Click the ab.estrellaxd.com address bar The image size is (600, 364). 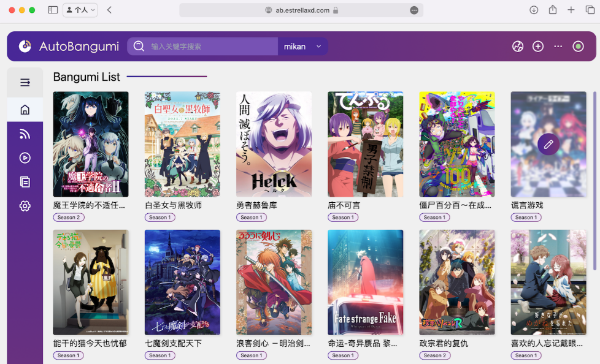click(301, 10)
